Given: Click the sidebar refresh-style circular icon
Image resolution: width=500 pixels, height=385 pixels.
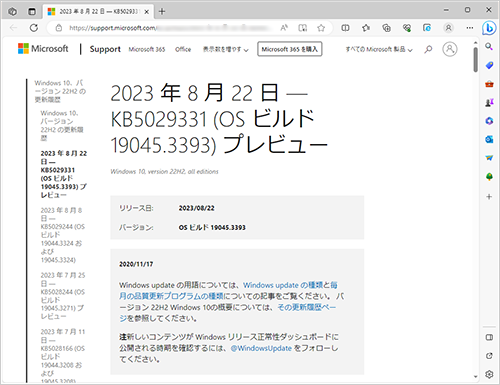Looking at the screenshot, I should tap(489, 356).
